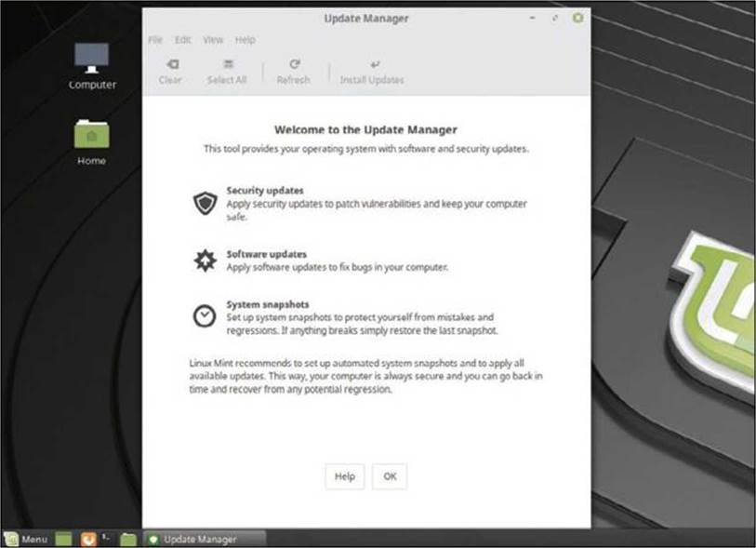Minimize the Update Manager window
The height and width of the screenshot is (548, 756).
(x=532, y=18)
